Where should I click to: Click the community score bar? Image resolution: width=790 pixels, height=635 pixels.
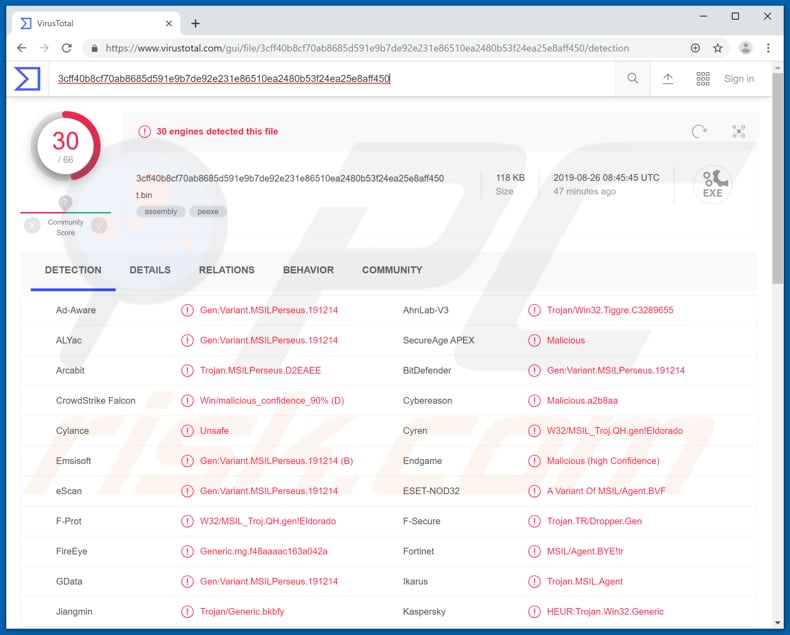pos(65,213)
